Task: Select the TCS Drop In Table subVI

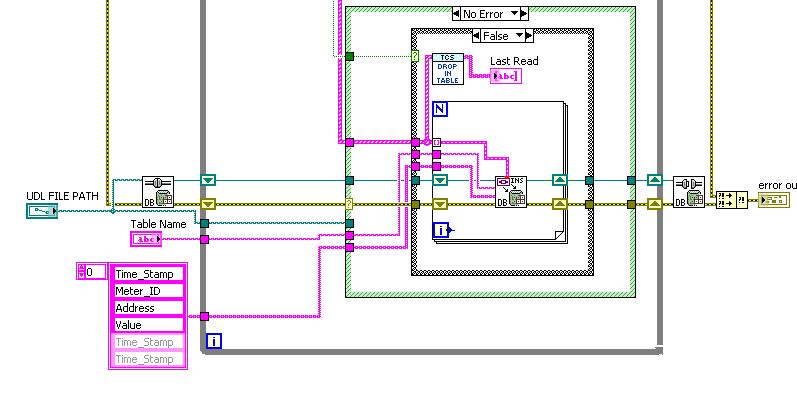Action: [x=448, y=69]
